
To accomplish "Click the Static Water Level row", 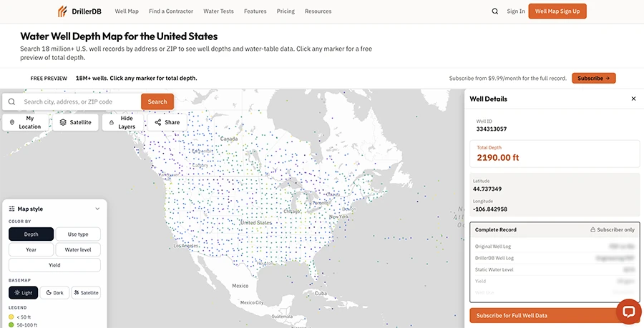I will [x=555, y=269].
